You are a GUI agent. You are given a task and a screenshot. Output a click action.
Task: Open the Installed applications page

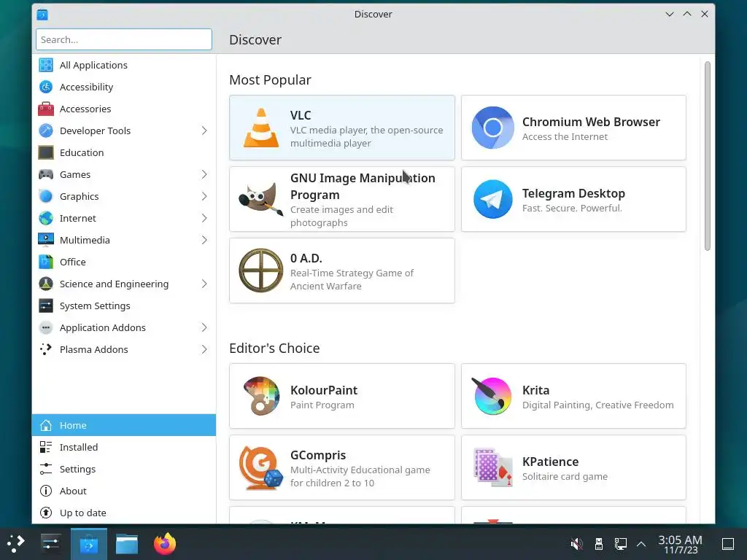124,447
